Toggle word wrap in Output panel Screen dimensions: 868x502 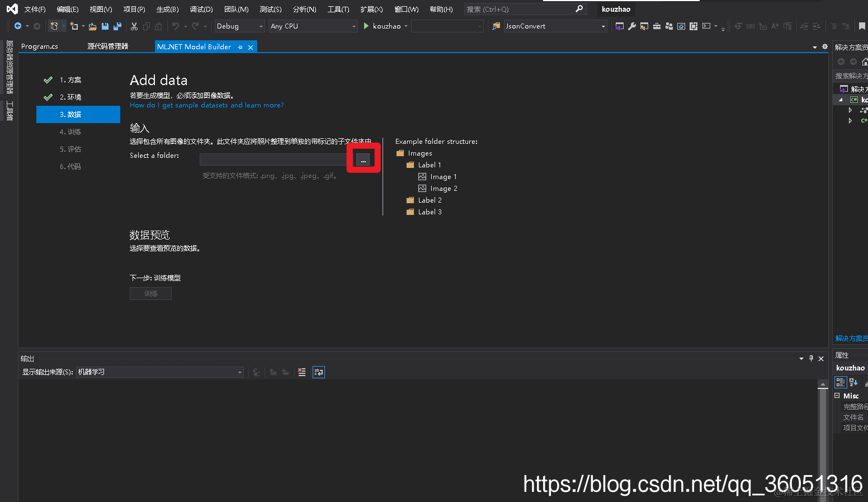(319, 372)
